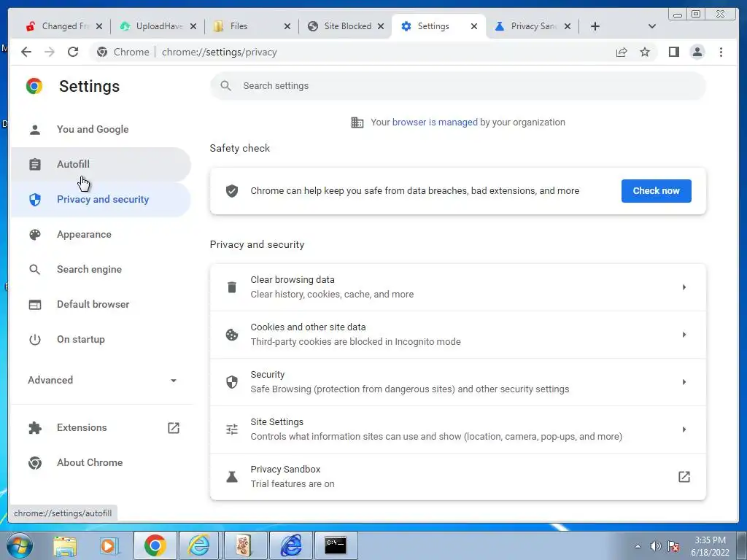Open Site Settings row arrow
This screenshot has height=560, width=747.
pyautogui.click(x=684, y=429)
